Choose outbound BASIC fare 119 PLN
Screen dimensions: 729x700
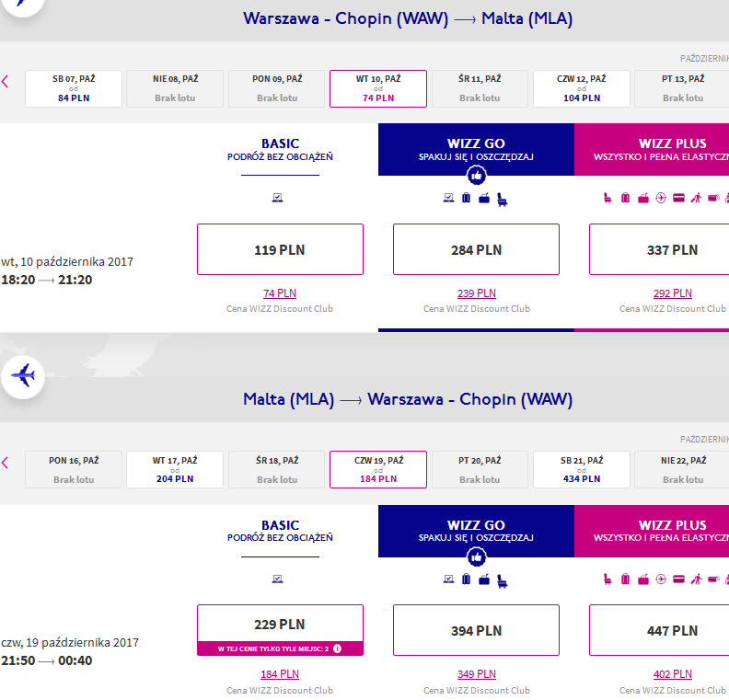point(280,249)
